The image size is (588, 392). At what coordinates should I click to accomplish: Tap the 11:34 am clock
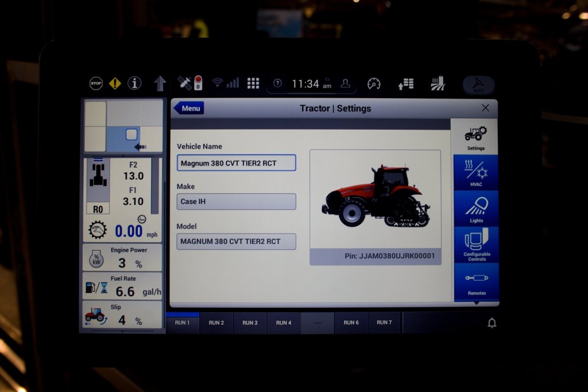tap(311, 84)
